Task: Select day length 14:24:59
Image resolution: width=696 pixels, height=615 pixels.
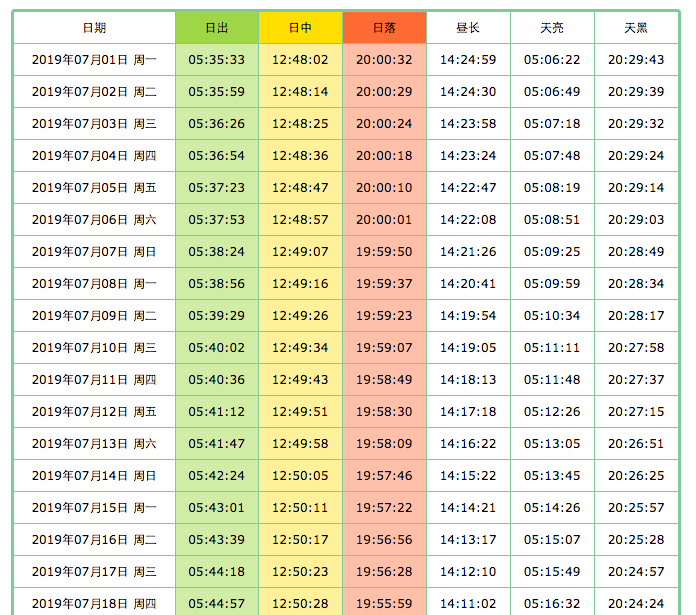Action: point(468,59)
